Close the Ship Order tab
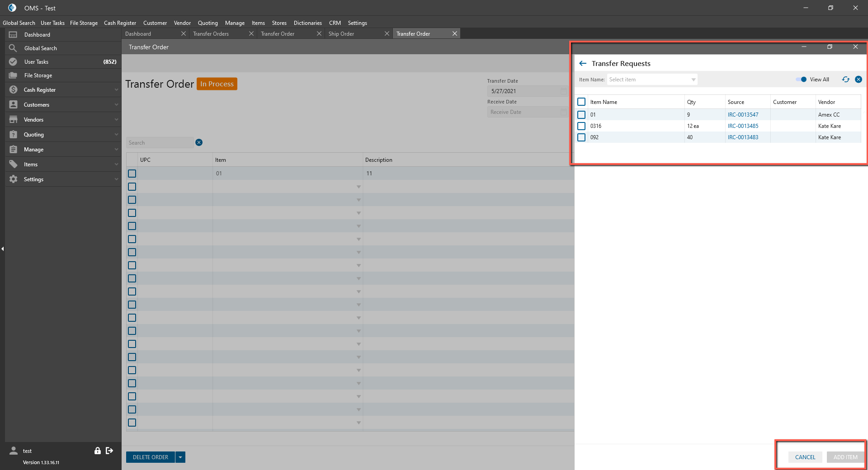This screenshot has height=470, width=868. (387, 34)
